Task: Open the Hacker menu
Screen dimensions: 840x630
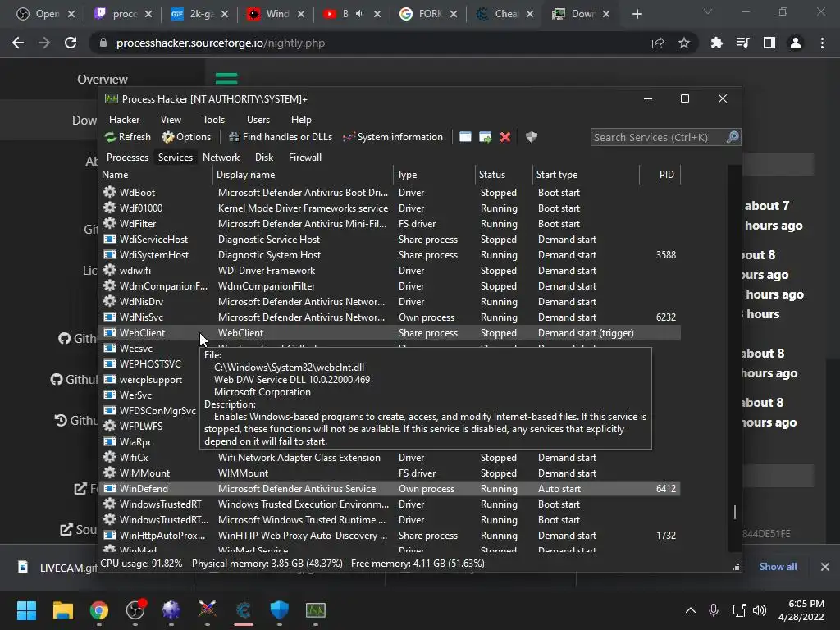Action: click(x=125, y=120)
